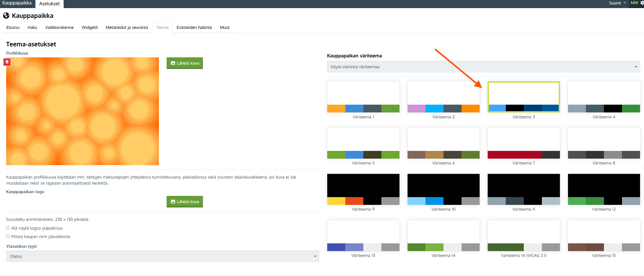Click the image icon in the profile picture upload button
The width and height of the screenshot is (644, 276).
click(x=173, y=63)
